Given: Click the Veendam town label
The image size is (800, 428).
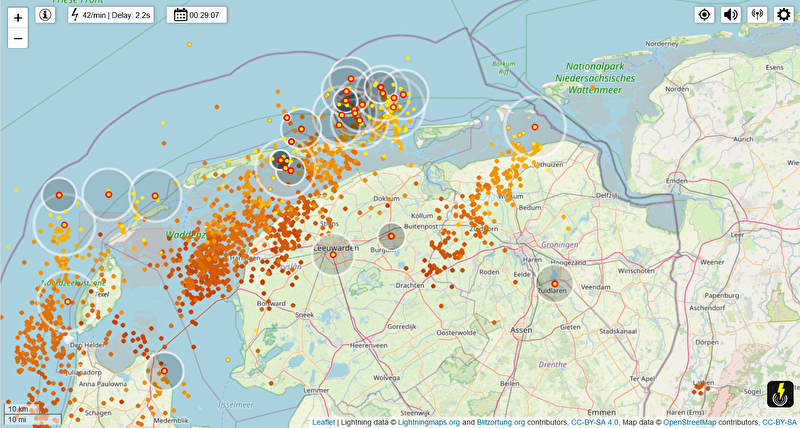Looking at the screenshot, I should point(596,287).
